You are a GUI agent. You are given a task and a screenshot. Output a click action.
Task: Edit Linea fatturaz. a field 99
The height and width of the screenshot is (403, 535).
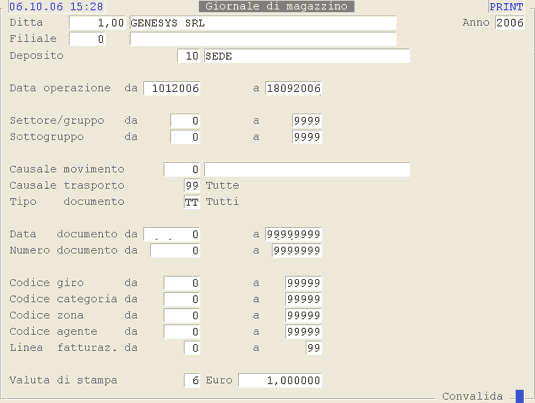[x=314, y=348]
